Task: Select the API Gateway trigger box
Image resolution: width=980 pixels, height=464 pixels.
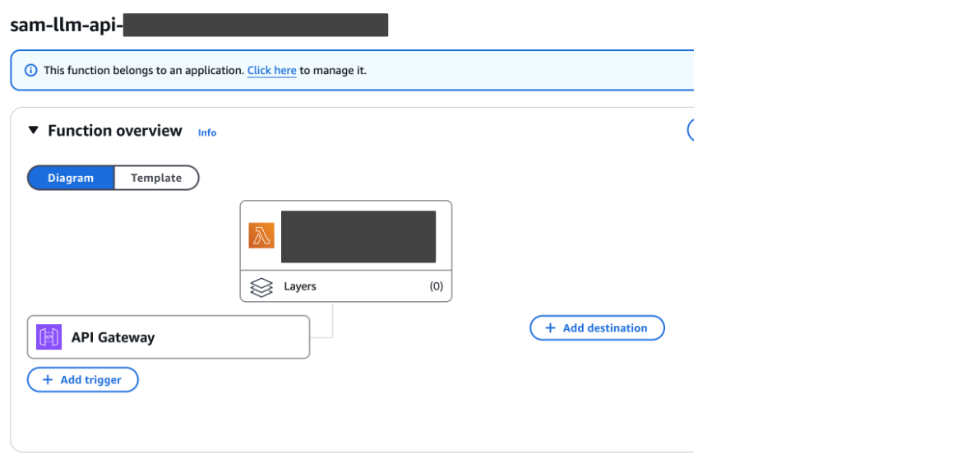Action: pos(169,337)
